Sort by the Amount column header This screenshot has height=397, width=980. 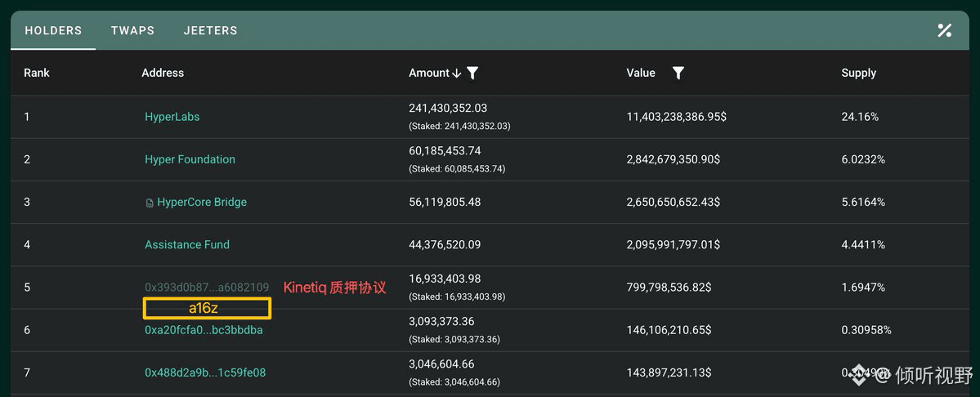click(x=429, y=73)
